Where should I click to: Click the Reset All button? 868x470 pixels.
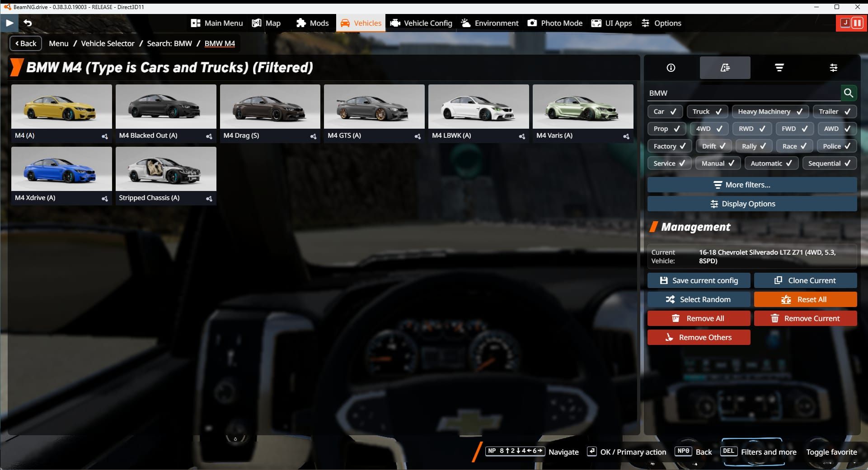tap(806, 299)
